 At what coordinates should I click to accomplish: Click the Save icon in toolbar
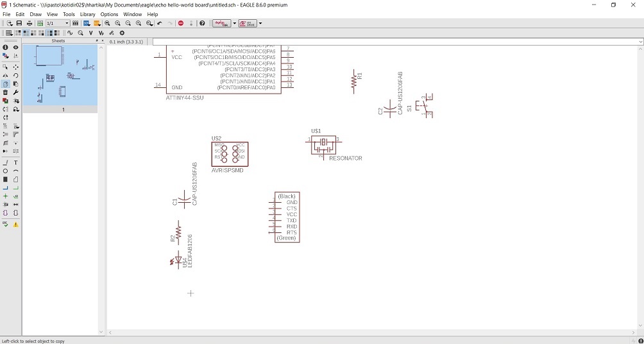pyautogui.click(x=19, y=24)
